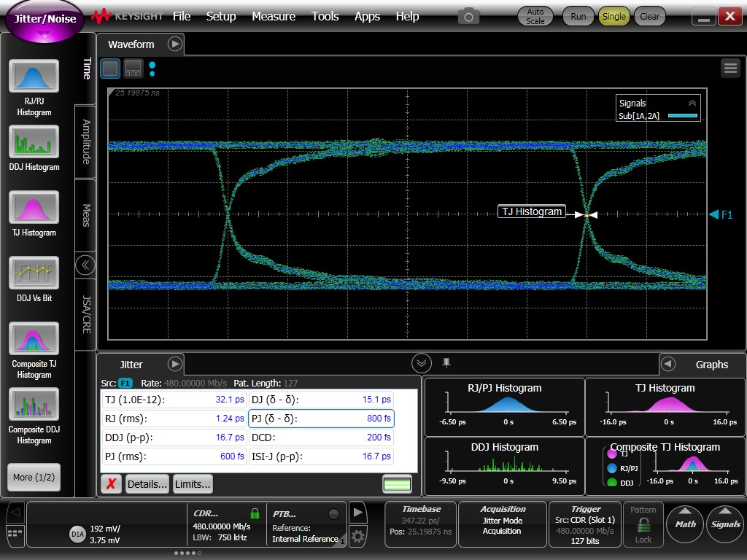Click the camera screenshot icon
The width and height of the screenshot is (747, 560).
[468, 16]
